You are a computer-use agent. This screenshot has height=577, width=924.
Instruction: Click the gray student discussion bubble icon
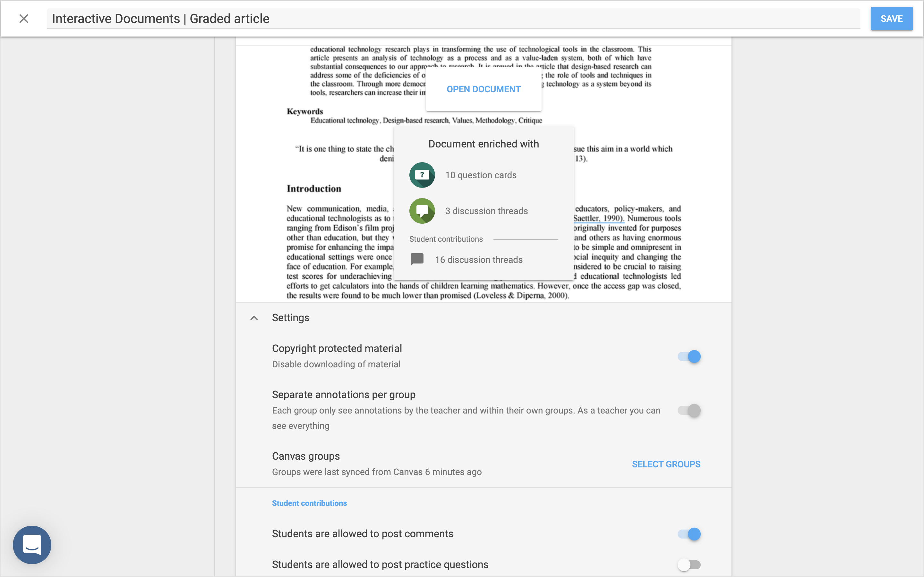417,260
